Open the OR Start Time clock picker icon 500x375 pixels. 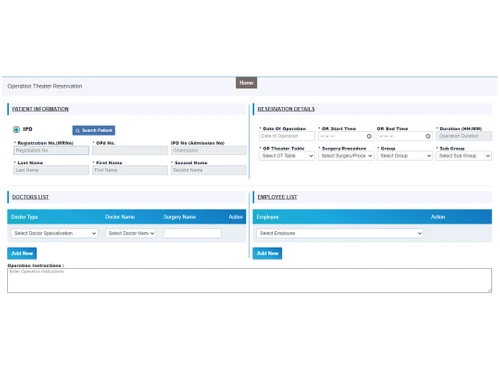tap(369, 136)
